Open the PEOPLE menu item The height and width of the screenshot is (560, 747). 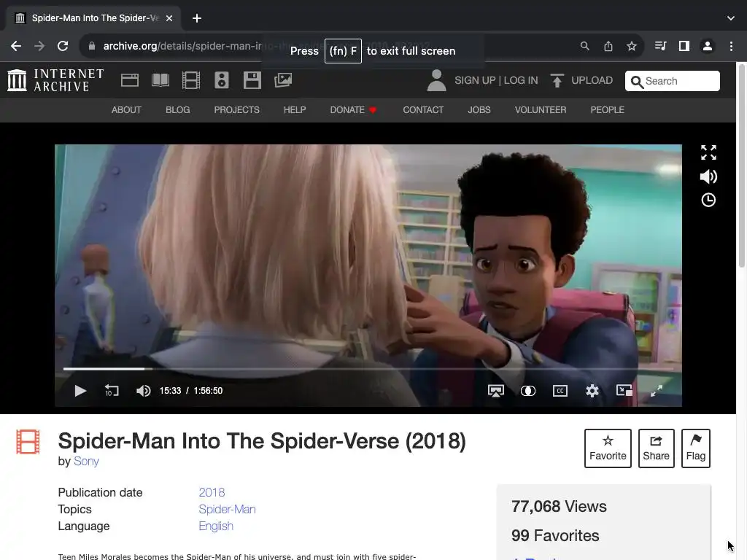608,110
